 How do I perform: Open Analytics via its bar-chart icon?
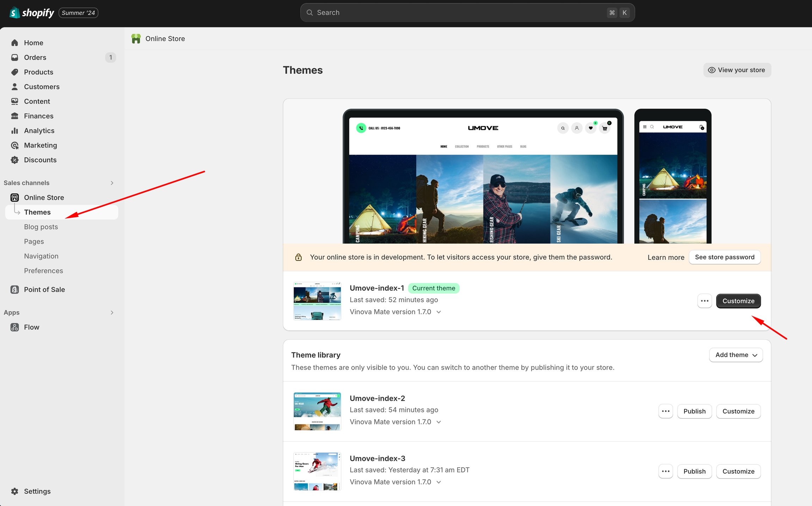[14, 131]
